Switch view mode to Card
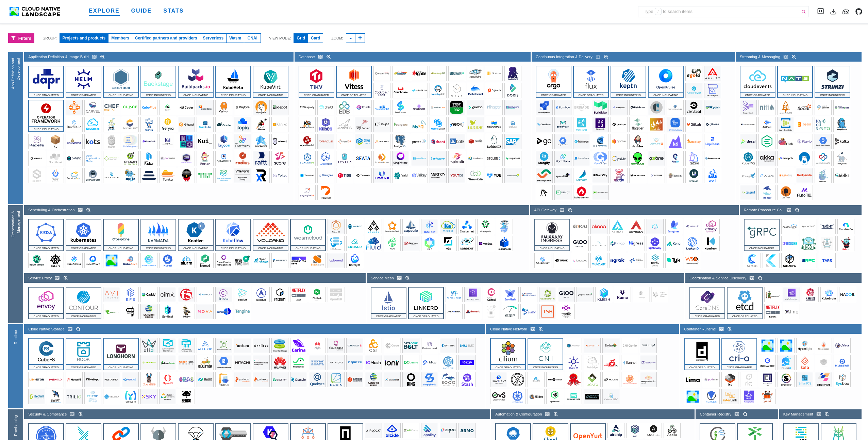Image resolution: width=868 pixels, height=440 pixels. click(x=315, y=38)
